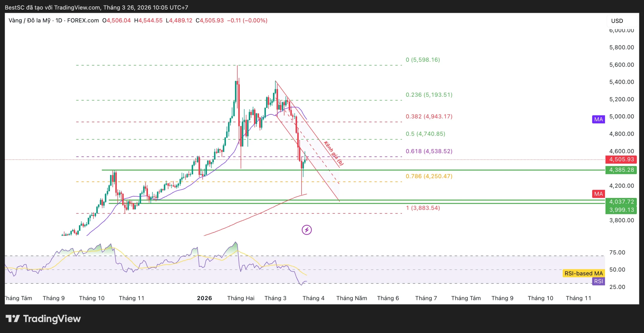Screen dimensions: 644x333
Task: Click the purple RSI label tag
Action: [x=598, y=281]
